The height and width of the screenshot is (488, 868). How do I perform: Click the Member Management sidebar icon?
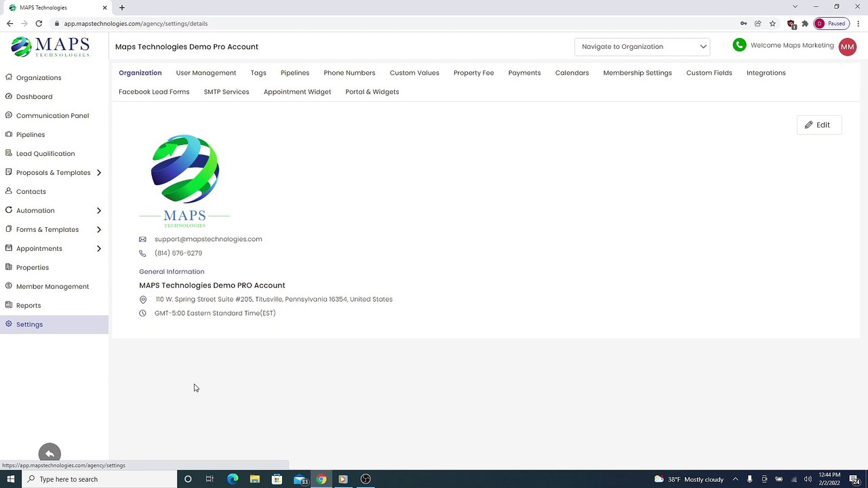coord(9,286)
